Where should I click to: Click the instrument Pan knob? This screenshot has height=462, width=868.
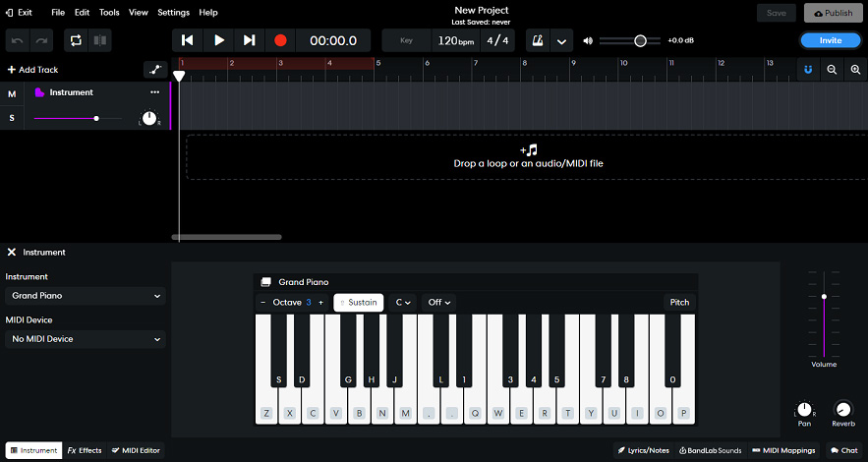(x=804, y=410)
